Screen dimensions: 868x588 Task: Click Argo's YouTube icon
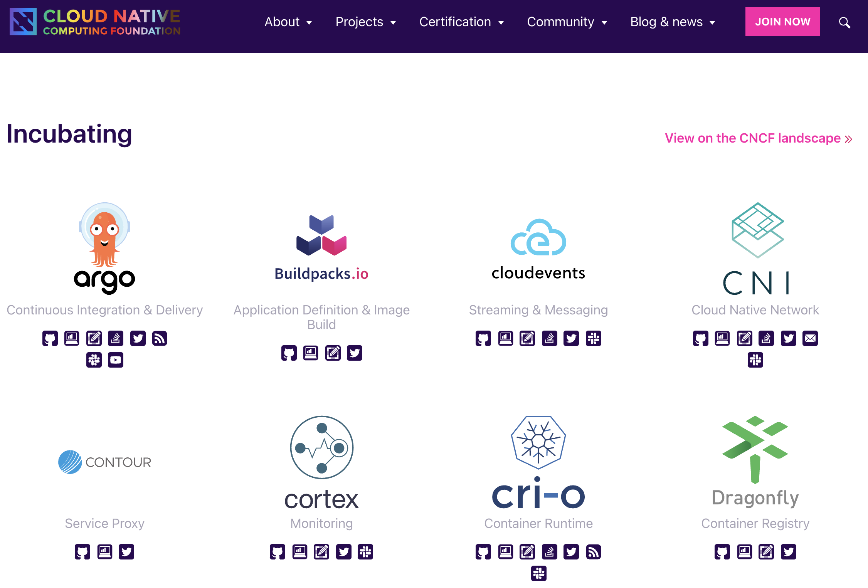(116, 360)
